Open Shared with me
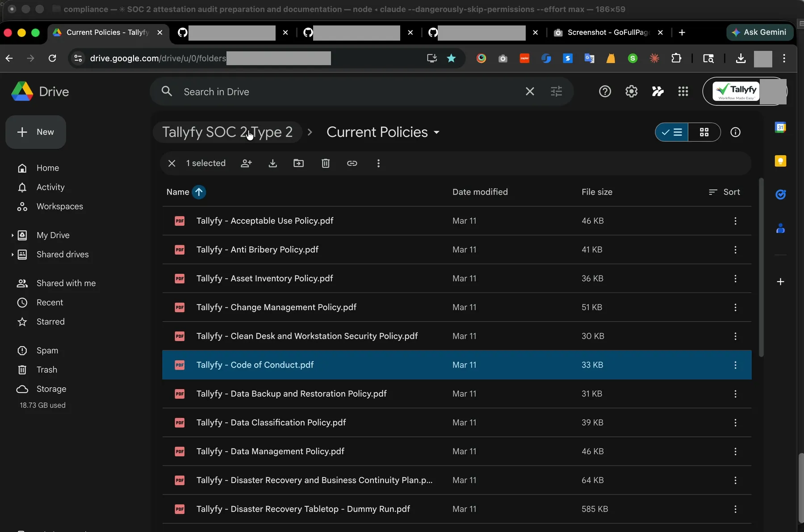Image resolution: width=804 pixels, height=532 pixels. tap(66, 283)
